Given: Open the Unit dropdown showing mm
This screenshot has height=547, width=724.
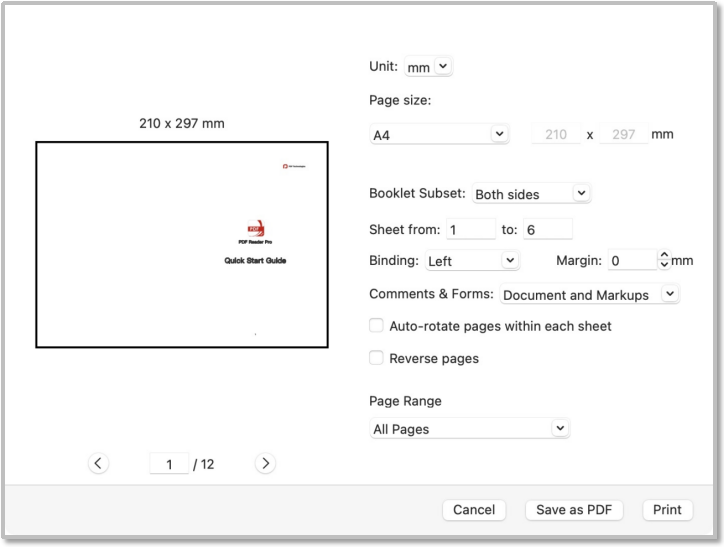Looking at the screenshot, I should [428, 68].
